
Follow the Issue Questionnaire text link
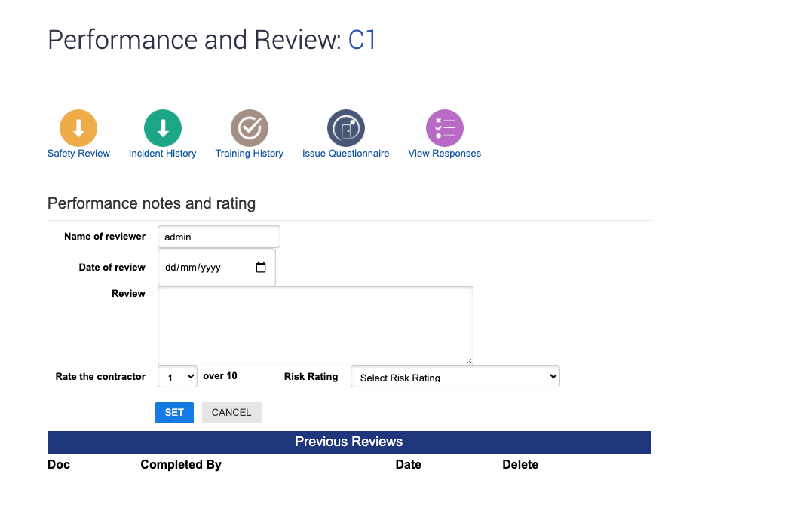coord(345,154)
